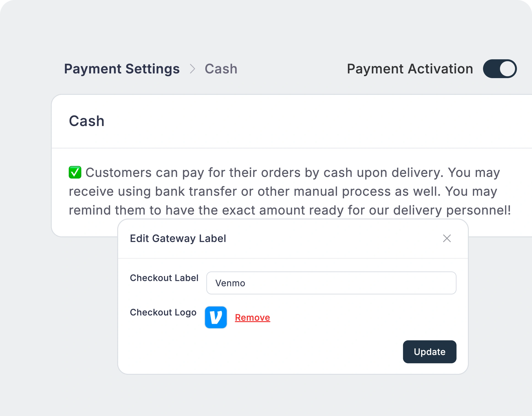Select the Cash breadcrumb item

pos(221,68)
